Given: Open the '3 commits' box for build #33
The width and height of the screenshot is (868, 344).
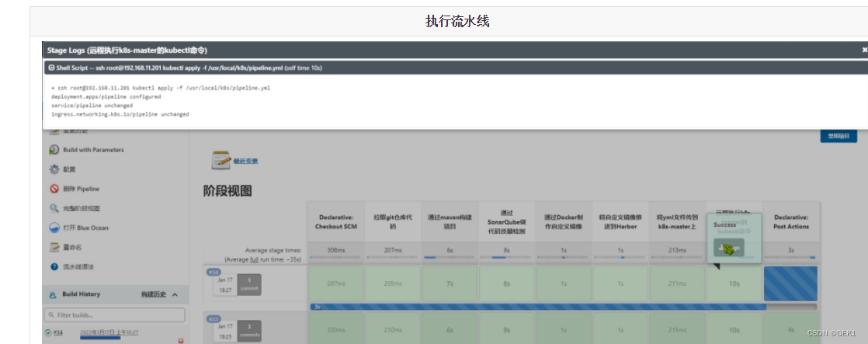Looking at the screenshot, I should point(249,332).
